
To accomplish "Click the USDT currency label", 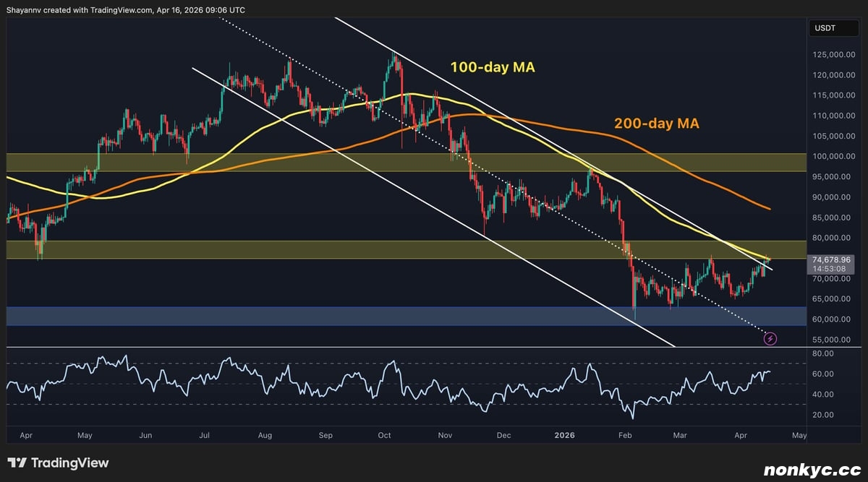I will tap(825, 30).
